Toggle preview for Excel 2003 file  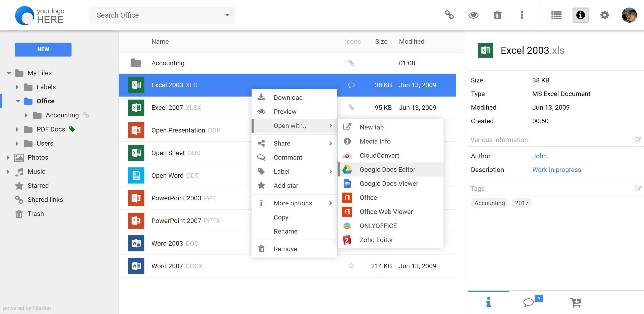pyautogui.click(x=285, y=111)
